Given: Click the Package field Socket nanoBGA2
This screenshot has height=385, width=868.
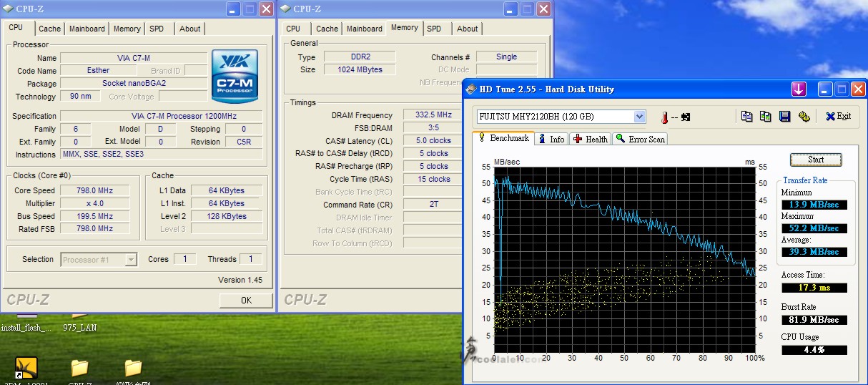Looking at the screenshot, I should tap(134, 83).
